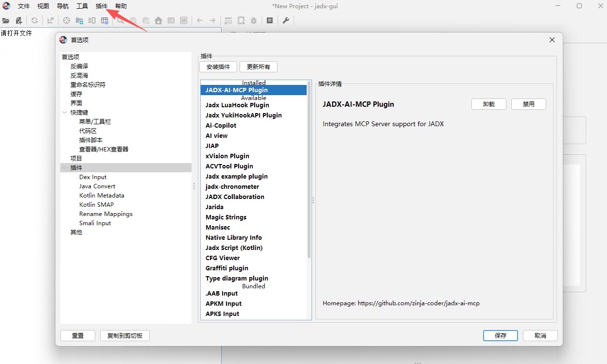Select xVision Plugin in list
The height and width of the screenshot is (364, 607).
coord(254,156)
